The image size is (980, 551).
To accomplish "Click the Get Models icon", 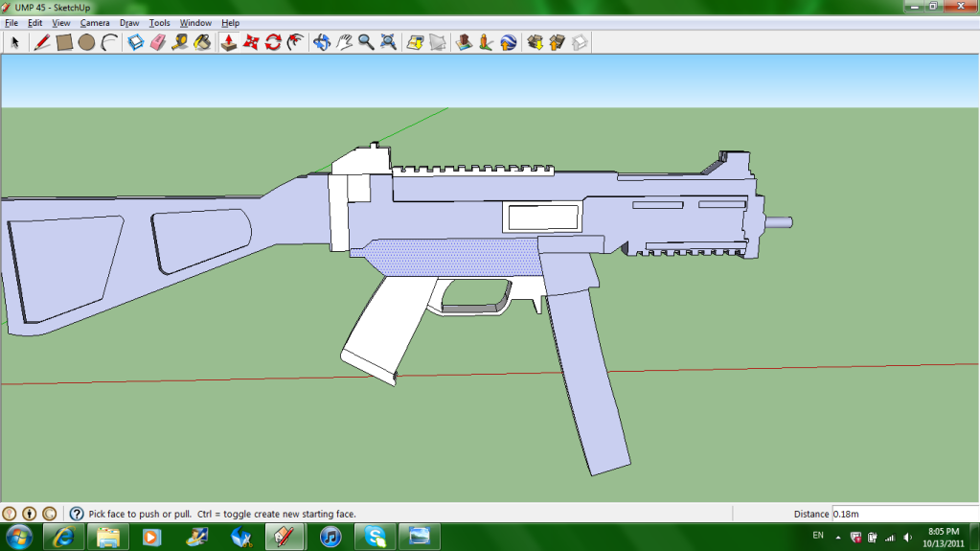I will pyautogui.click(x=535, y=42).
